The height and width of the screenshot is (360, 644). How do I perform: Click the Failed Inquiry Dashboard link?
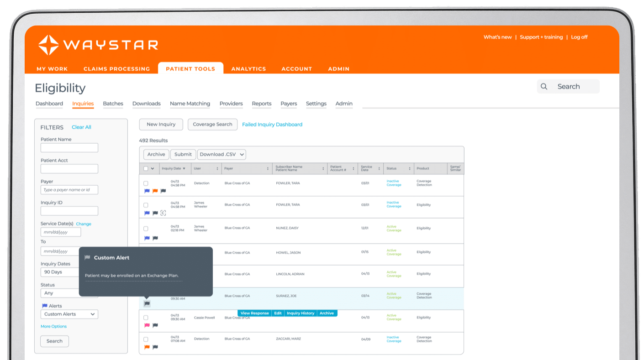272,124
